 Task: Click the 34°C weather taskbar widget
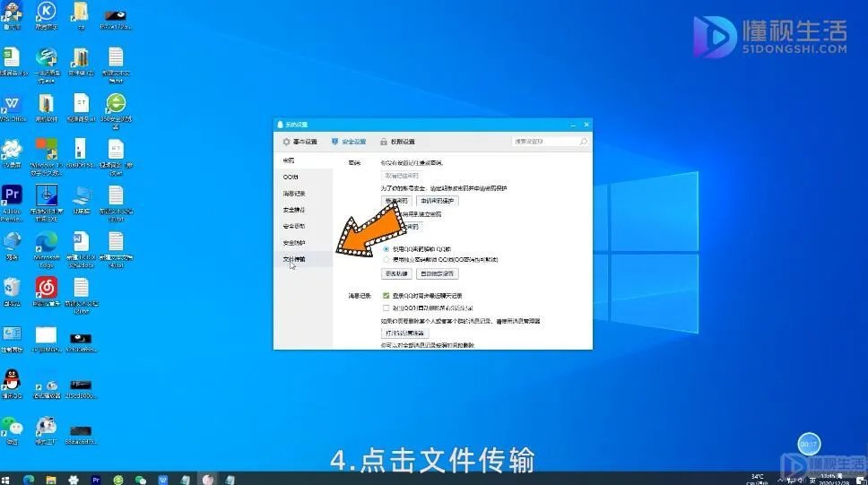[x=758, y=480]
